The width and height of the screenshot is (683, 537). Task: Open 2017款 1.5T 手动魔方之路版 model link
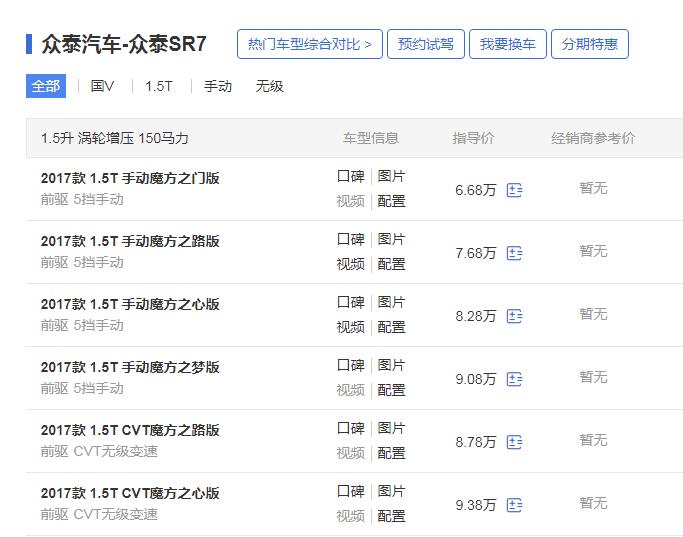click(x=130, y=241)
